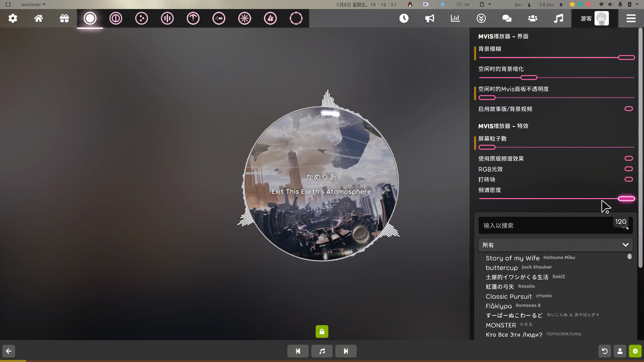Click the date and time display
Screen dimensions: 644x362
tap(366, 5)
